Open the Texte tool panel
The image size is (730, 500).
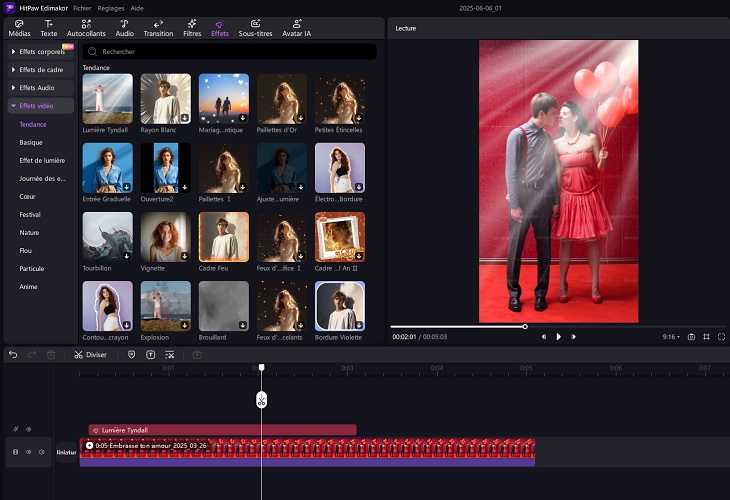48,28
